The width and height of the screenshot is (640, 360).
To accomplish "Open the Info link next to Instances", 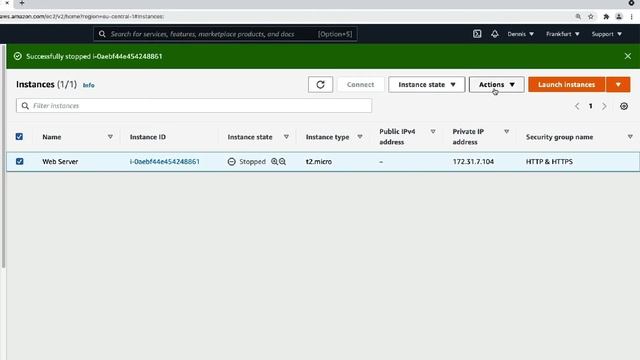I will click(89, 85).
